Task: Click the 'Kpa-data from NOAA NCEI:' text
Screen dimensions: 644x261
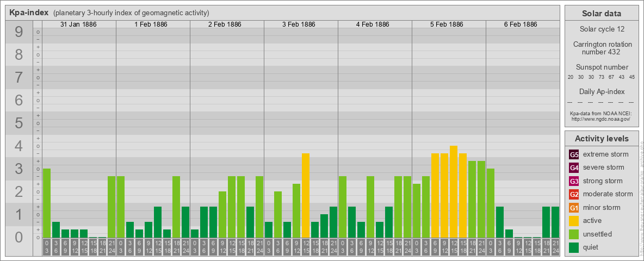Action: point(600,113)
